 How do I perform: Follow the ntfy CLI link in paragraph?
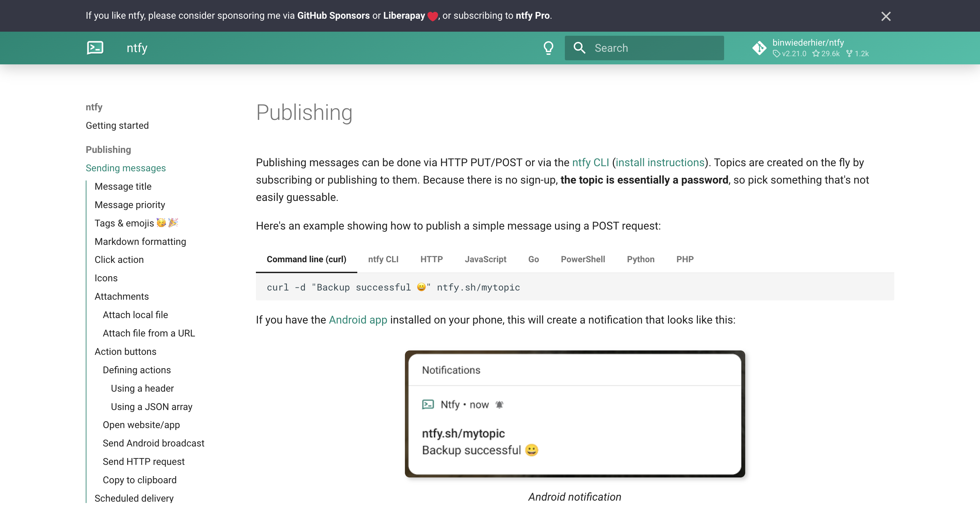pyautogui.click(x=590, y=162)
